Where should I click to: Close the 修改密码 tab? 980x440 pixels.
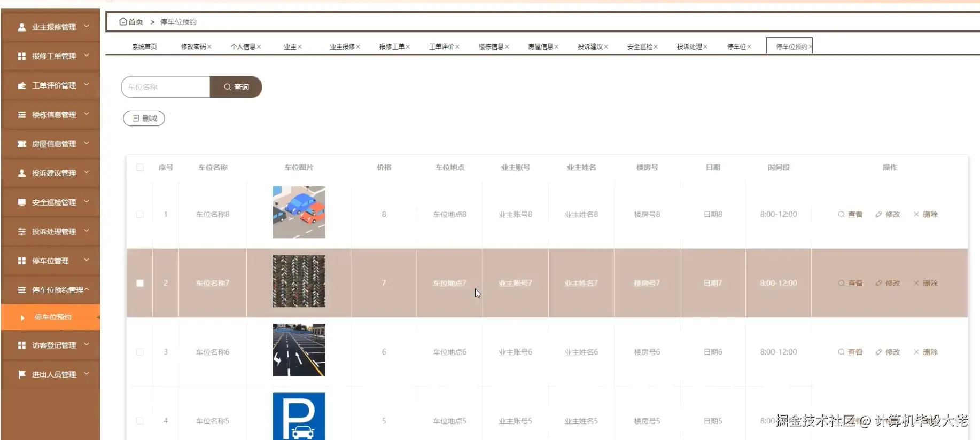209,47
